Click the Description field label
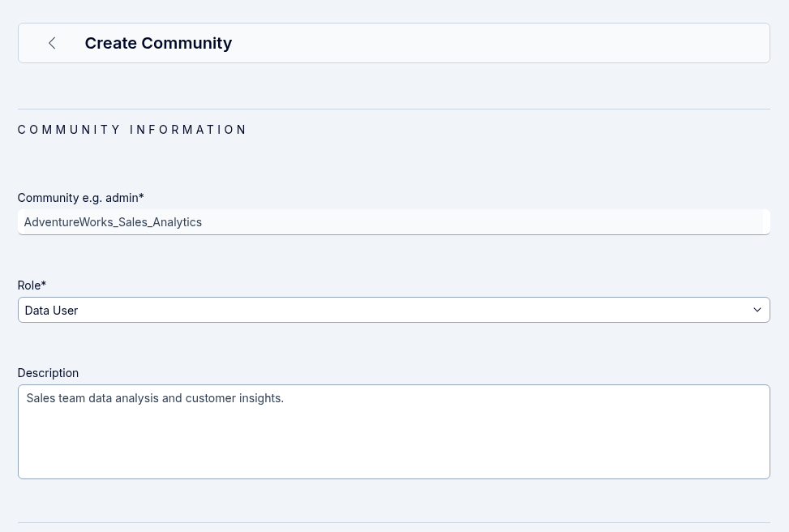The image size is (789, 532). click(x=48, y=373)
